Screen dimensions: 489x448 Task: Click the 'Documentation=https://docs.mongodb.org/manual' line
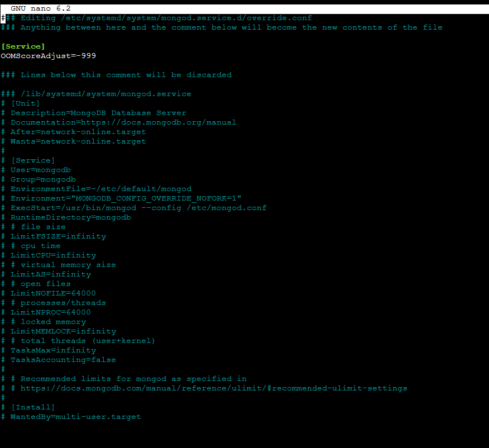click(118, 122)
